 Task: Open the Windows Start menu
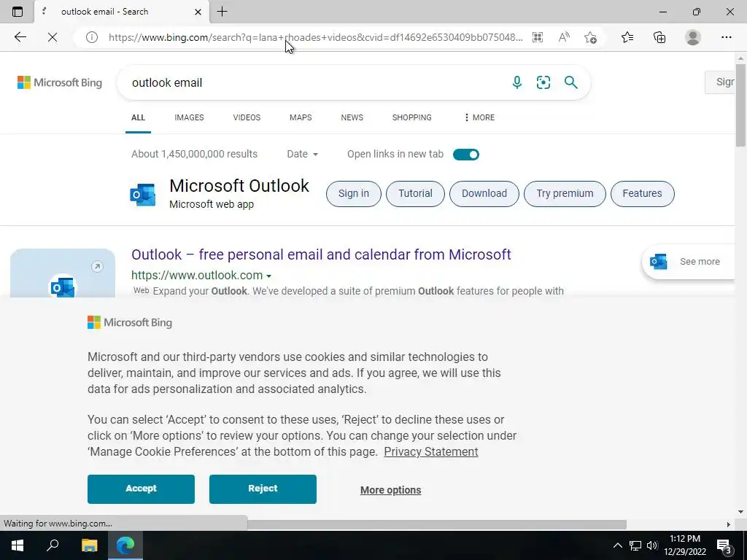coord(18,545)
